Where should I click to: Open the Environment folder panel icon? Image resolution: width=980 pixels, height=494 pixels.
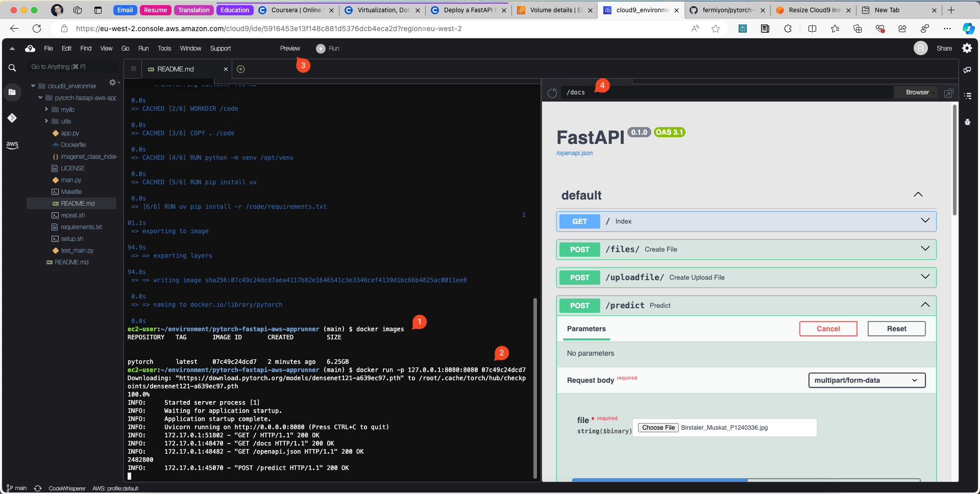(12, 92)
